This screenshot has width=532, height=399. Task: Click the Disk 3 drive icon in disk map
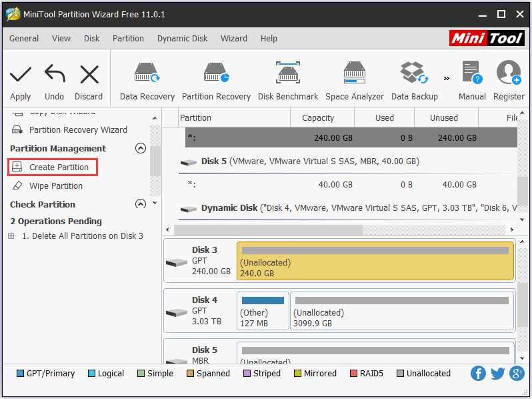point(177,262)
